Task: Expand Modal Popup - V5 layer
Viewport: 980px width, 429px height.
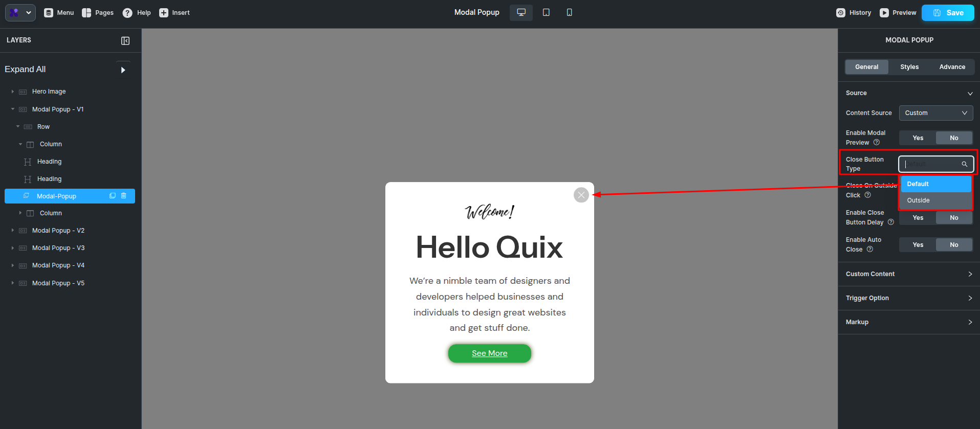Action: click(13, 283)
